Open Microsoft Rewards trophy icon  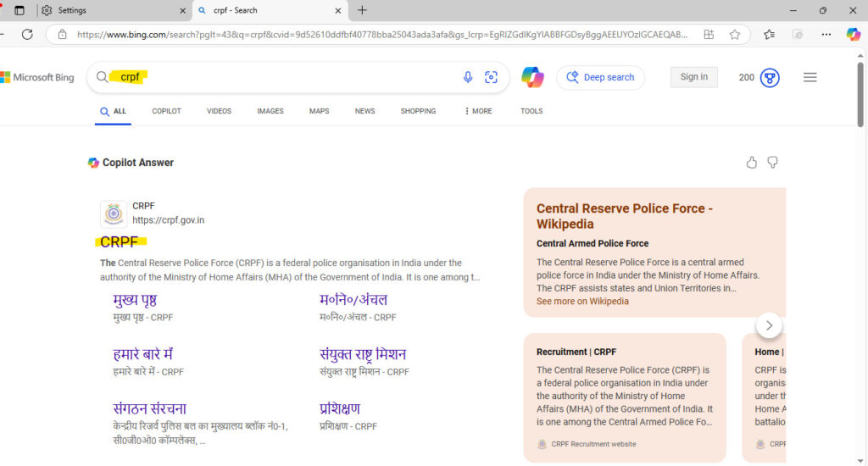770,77
